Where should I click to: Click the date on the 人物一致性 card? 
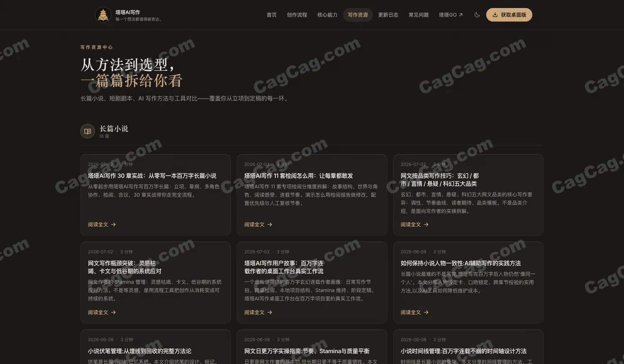coord(414,252)
